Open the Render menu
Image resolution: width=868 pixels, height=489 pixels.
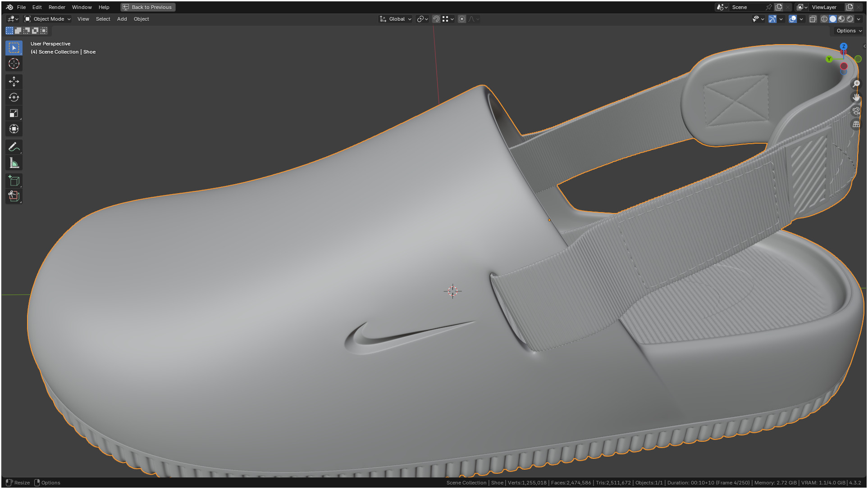[57, 7]
